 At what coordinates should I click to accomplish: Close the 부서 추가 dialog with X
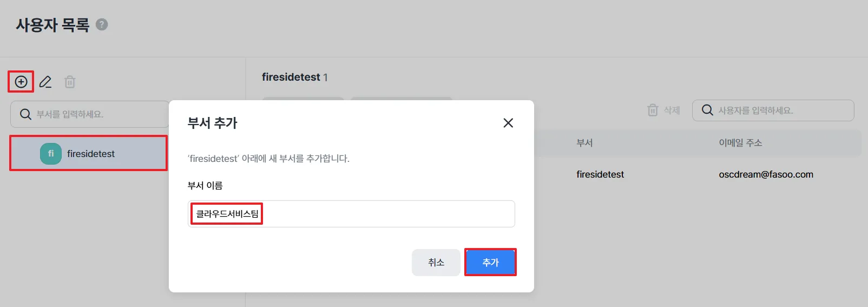click(x=508, y=123)
